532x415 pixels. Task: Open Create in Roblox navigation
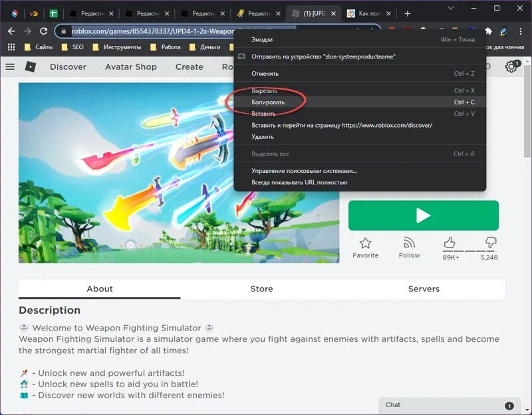[x=190, y=67]
